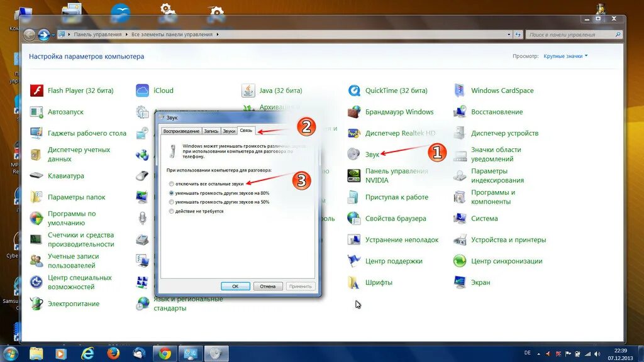Image resolution: width=644 pixels, height=362 pixels.
Task: Open Диспетчер устройств
Action: click(x=496, y=133)
